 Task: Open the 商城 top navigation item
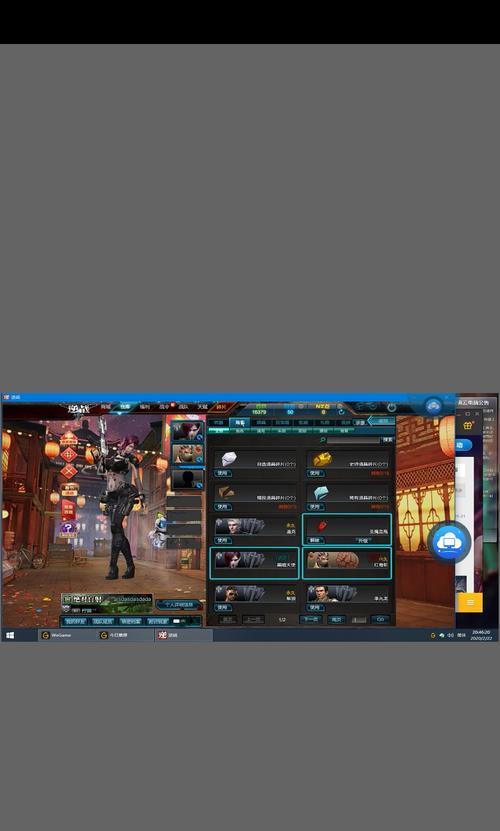[106, 406]
